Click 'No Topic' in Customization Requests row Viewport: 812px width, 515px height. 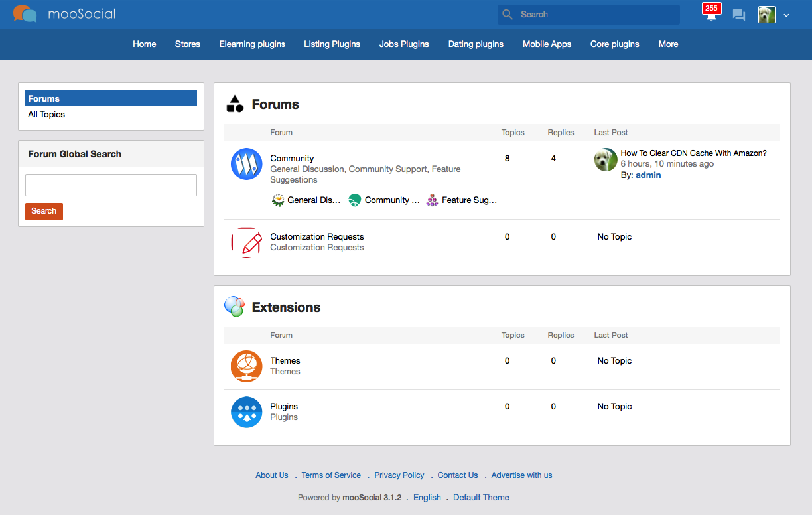[614, 237]
